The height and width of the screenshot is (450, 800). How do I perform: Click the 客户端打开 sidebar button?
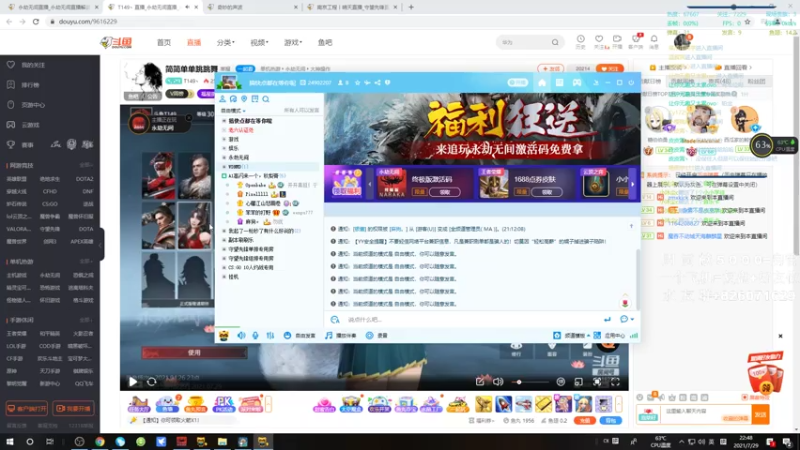[27, 408]
